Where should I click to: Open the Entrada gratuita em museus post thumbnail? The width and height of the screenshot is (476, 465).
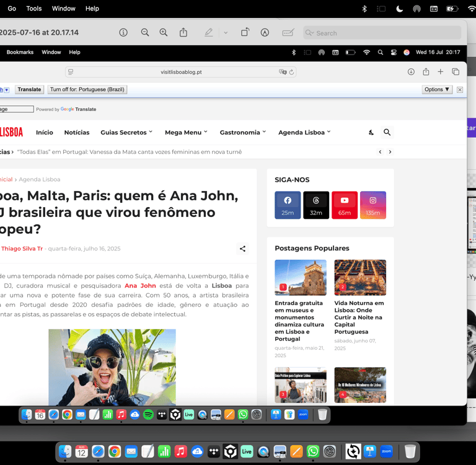click(x=301, y=278)
